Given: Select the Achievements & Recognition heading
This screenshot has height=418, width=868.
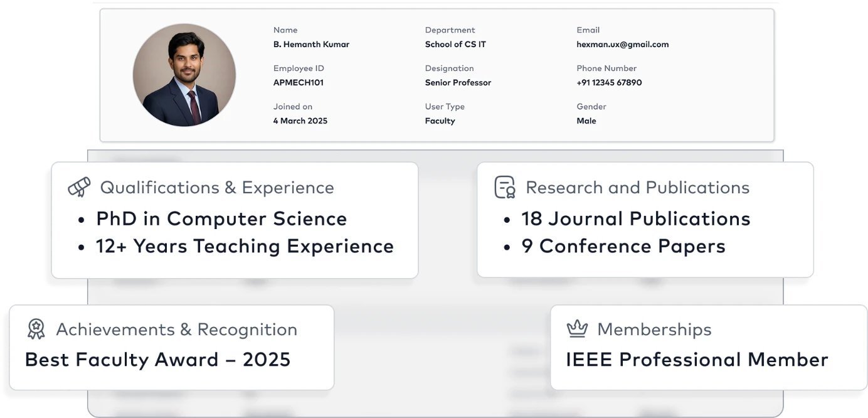Looking at the screenshot, I should click(x=177, y=330).
